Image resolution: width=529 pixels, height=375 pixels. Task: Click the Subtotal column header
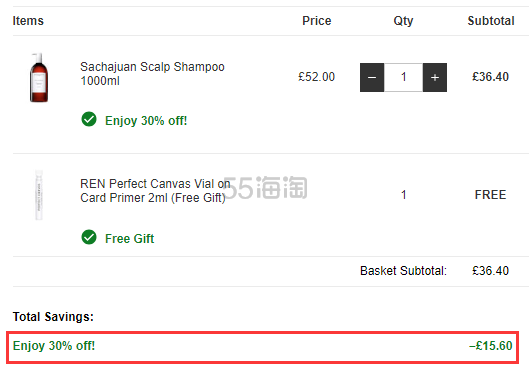click(x=491, y=21)
